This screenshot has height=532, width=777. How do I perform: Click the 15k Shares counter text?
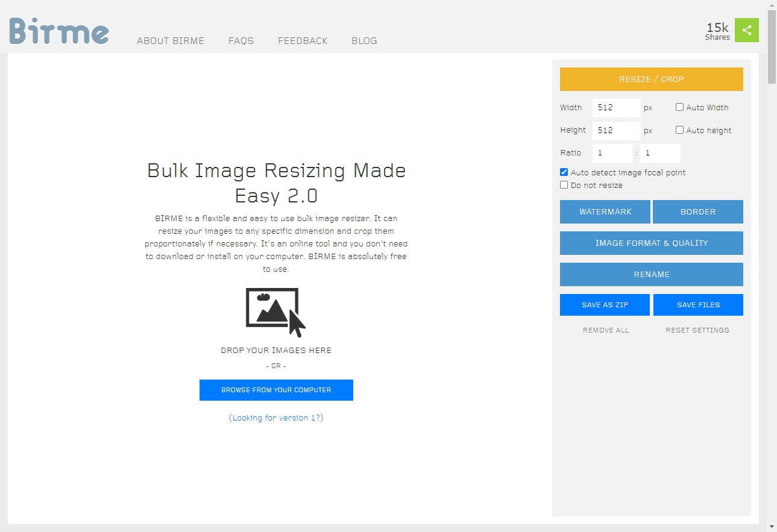point(717,31)
